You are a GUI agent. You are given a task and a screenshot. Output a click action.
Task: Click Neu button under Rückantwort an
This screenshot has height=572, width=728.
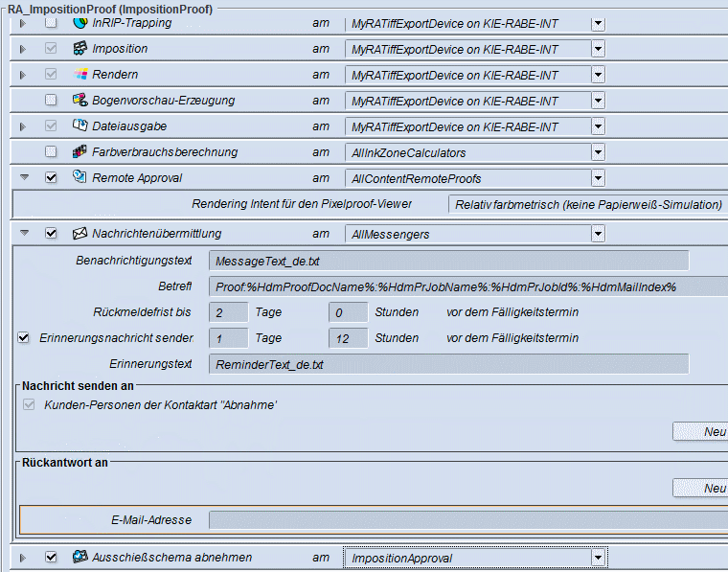click(x=705, y=489)
